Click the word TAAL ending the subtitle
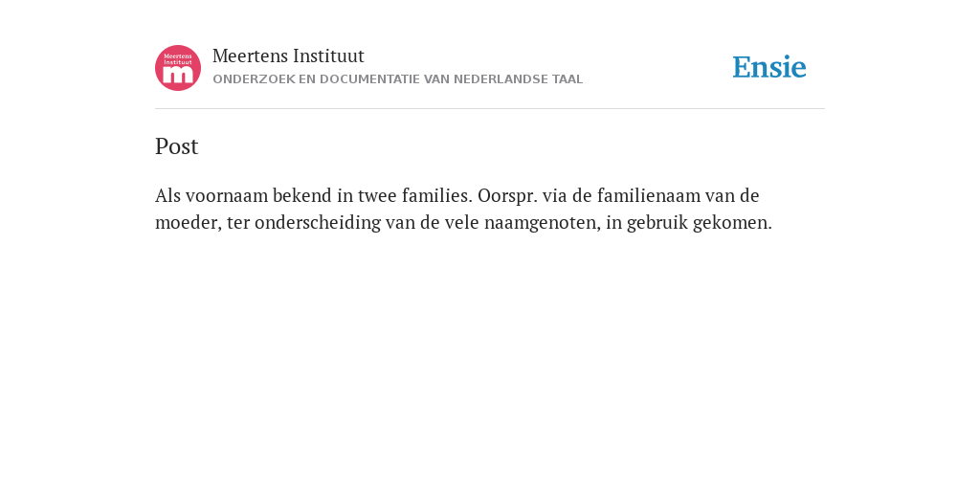The image size is (980, 490). pos(568,79)
